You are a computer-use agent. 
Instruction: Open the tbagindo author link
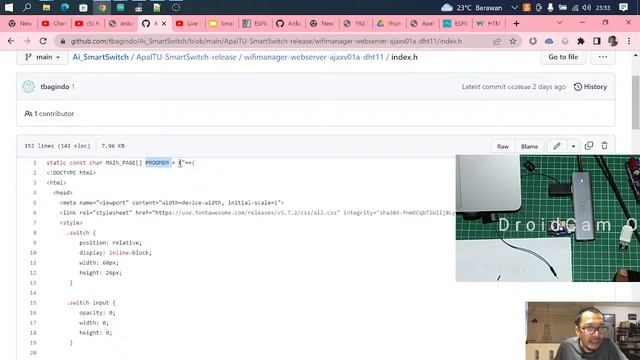click(55, 87)
